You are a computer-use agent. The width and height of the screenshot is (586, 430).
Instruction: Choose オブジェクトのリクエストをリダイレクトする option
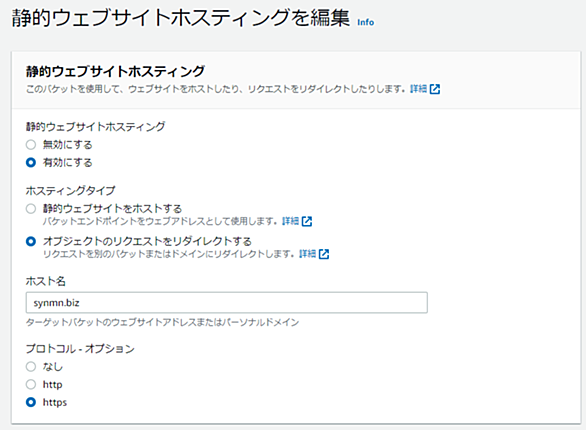click(x=31, y=241)
